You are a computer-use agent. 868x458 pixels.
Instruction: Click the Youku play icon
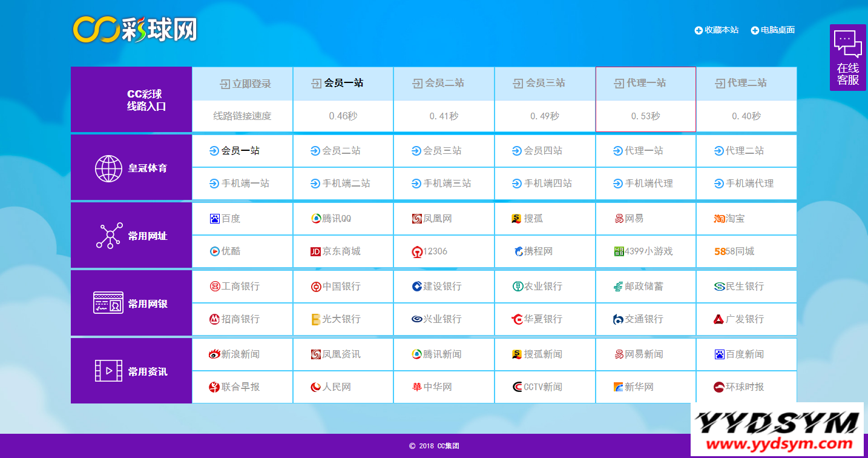(214, 251)
